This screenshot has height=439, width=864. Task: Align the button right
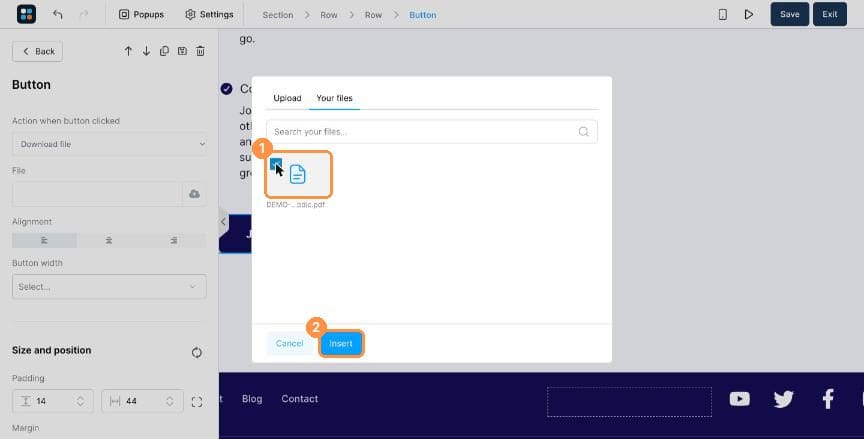[x=174, y=240]
